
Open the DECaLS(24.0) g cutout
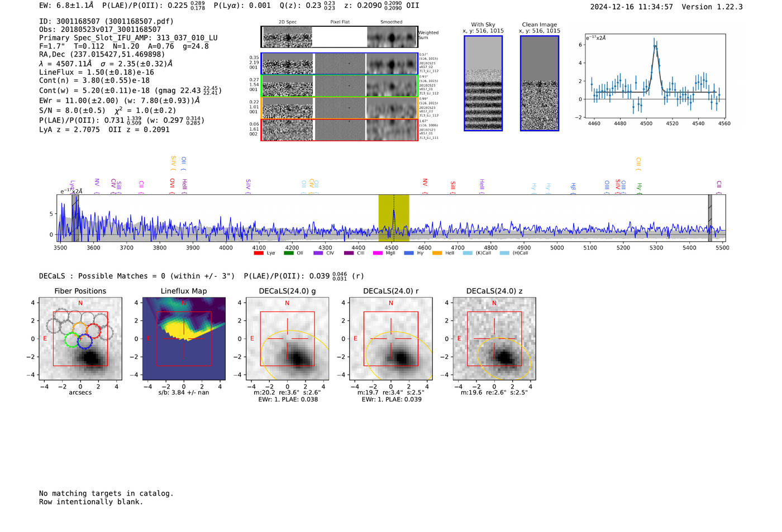[x=287, y=339]
